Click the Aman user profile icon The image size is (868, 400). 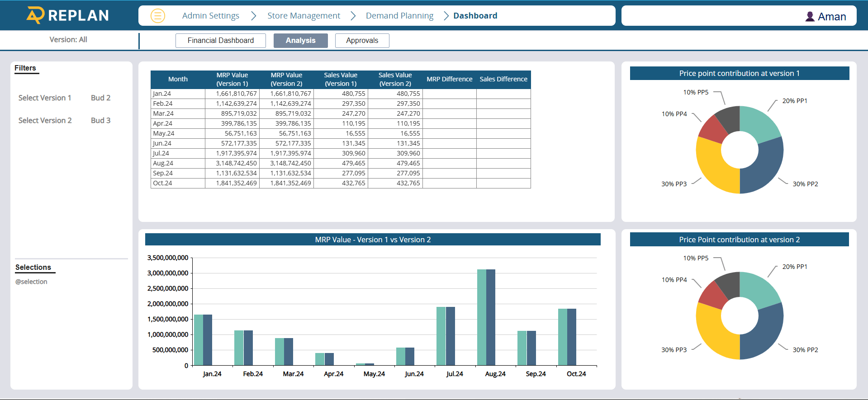click(x=810, y=17)
